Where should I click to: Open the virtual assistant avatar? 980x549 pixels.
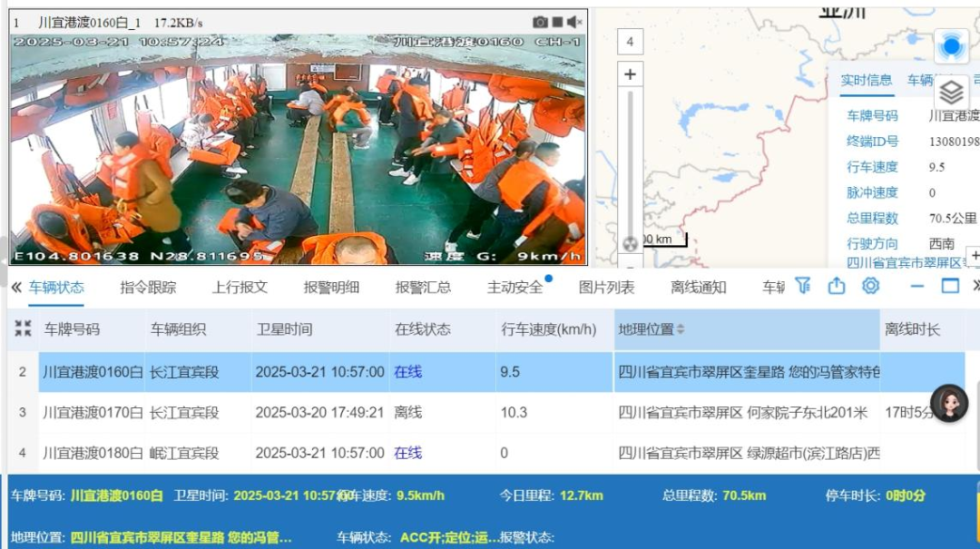click(949, 403)
